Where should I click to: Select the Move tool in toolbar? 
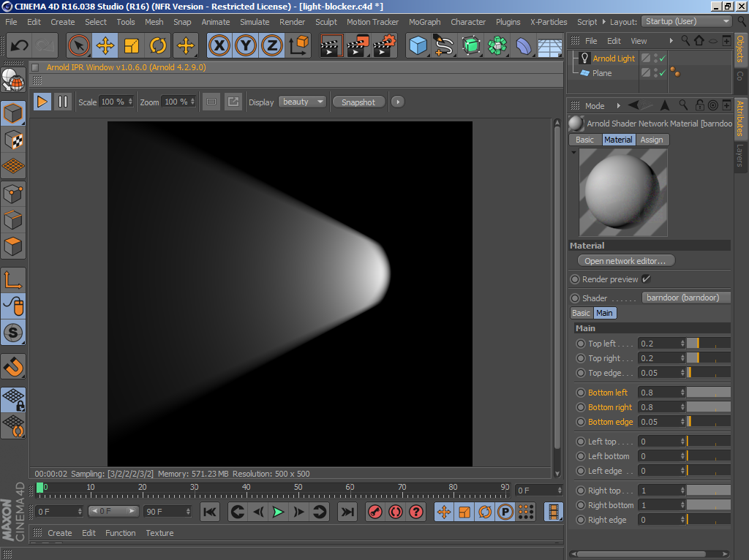point(105,46)
